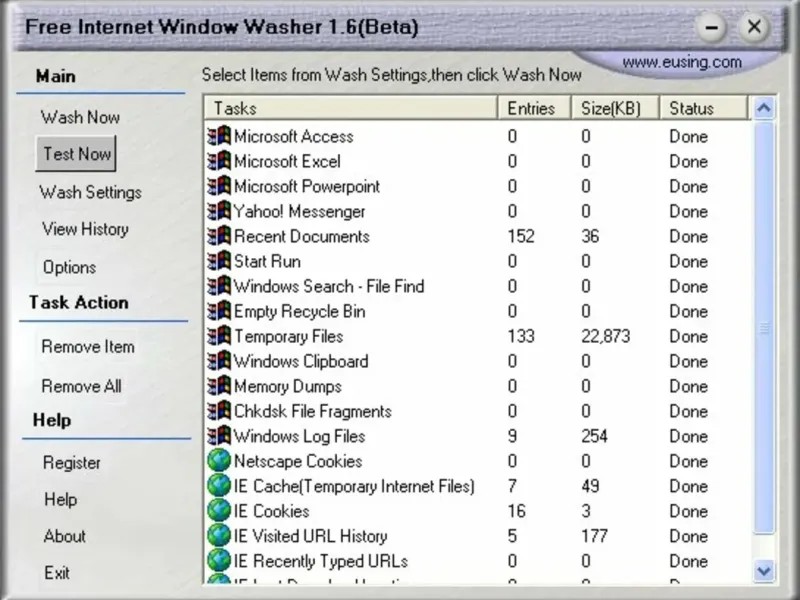Click the Temporary Files row icon
Image resolution: width=800 pixels, height=600 pixels.
(x=219, y=336)
